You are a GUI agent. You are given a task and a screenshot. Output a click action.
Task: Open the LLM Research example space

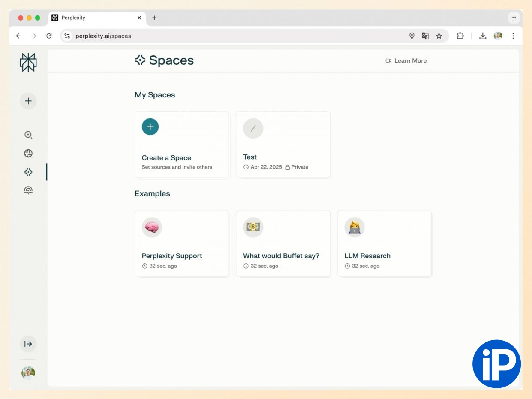coord(384,243)
